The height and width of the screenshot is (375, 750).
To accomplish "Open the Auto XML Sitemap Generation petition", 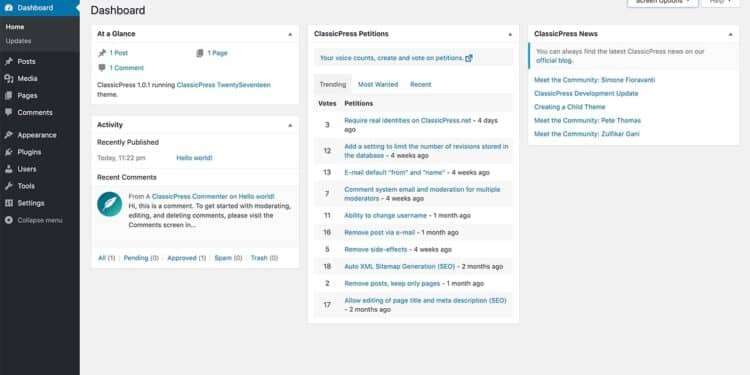I will (x=400, y=266).
